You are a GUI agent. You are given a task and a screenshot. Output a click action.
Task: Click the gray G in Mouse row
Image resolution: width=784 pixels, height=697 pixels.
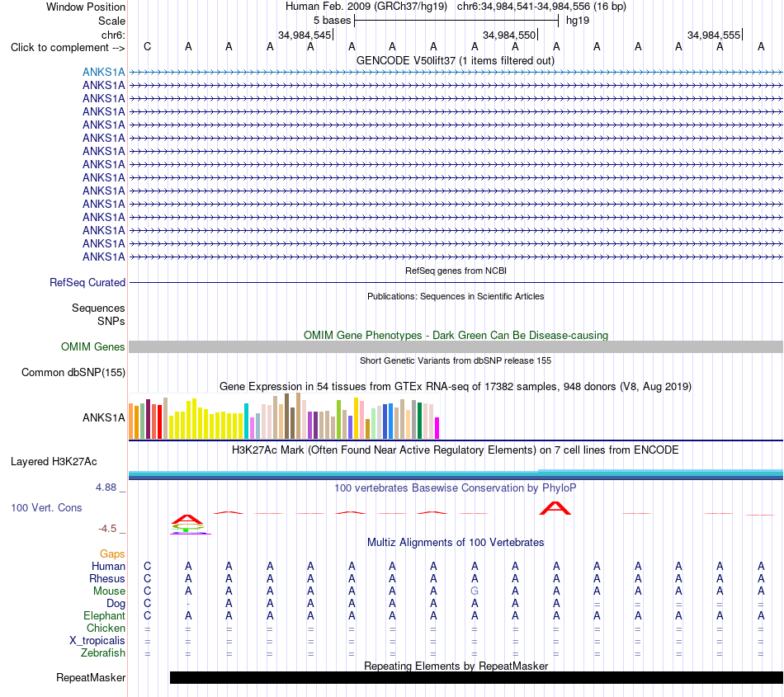pyautogui.click(x=475, y=591)
